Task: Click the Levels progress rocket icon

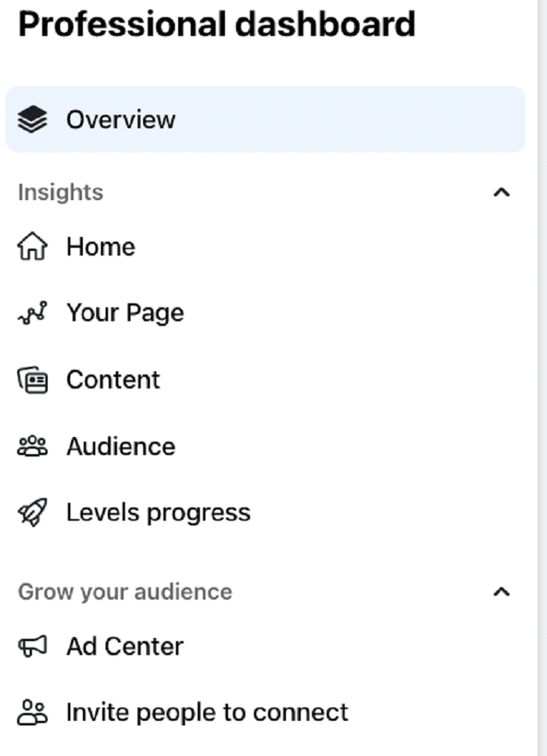Action: point(32,512)
